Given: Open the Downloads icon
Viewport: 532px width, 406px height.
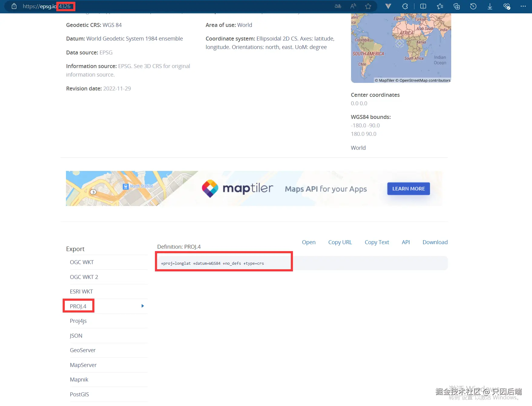Looking at the screenshot, I should 490,6.
